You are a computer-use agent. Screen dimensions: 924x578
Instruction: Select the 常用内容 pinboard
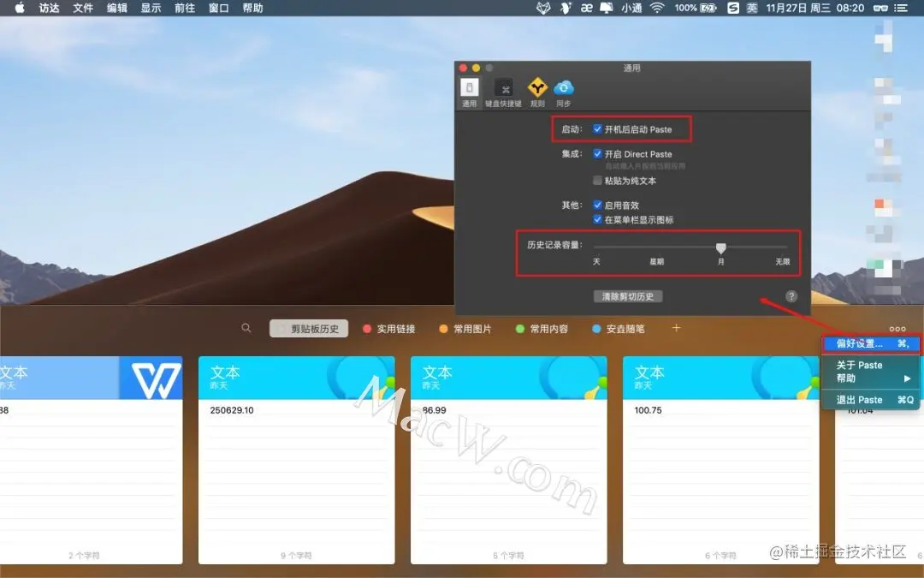click(x=542, y=329)
